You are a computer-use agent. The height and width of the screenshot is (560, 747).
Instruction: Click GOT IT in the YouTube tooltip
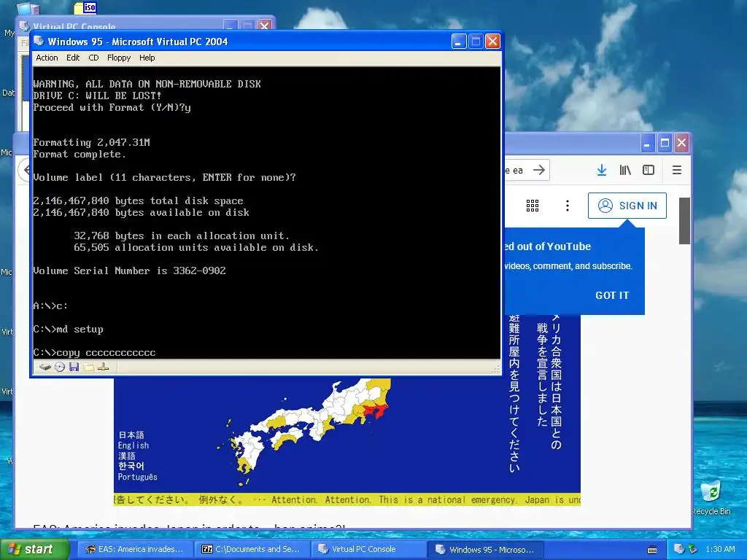(x=612, y=295)
